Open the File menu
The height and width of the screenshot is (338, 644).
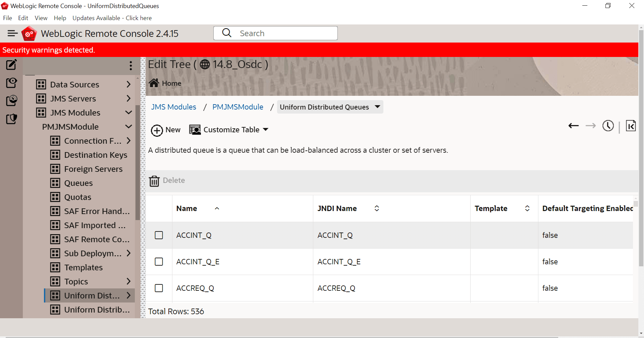click(7, 18)
